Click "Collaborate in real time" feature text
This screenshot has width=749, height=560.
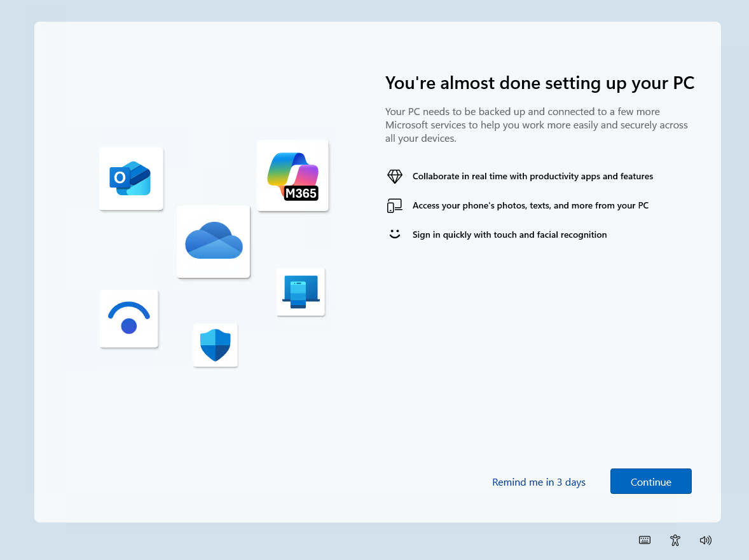tap(532, 176)
